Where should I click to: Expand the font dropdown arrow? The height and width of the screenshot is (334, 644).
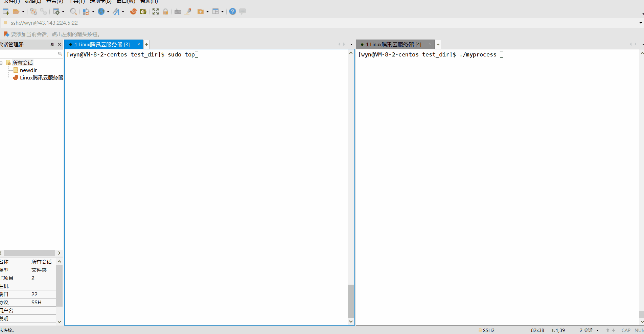[123, 11]
